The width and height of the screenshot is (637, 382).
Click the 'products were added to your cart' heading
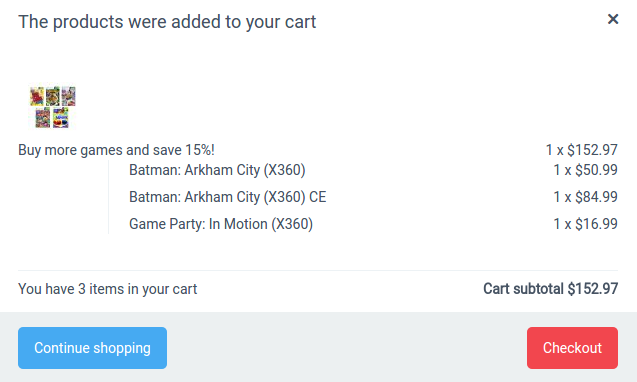(x=167, y=22)
